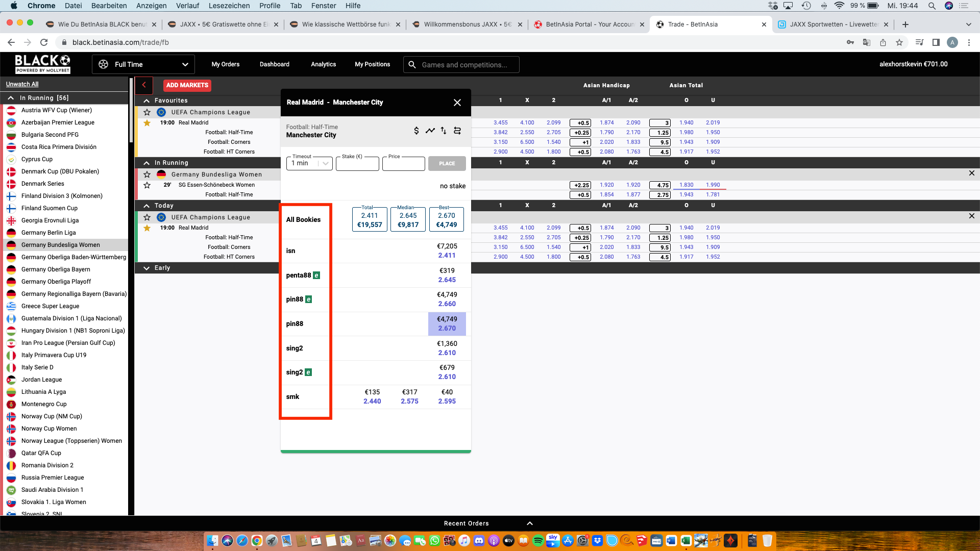The width and height of the screenshot is (980, 551).
Task: Open Chrome profile avatar A
Action: [952, 42]
